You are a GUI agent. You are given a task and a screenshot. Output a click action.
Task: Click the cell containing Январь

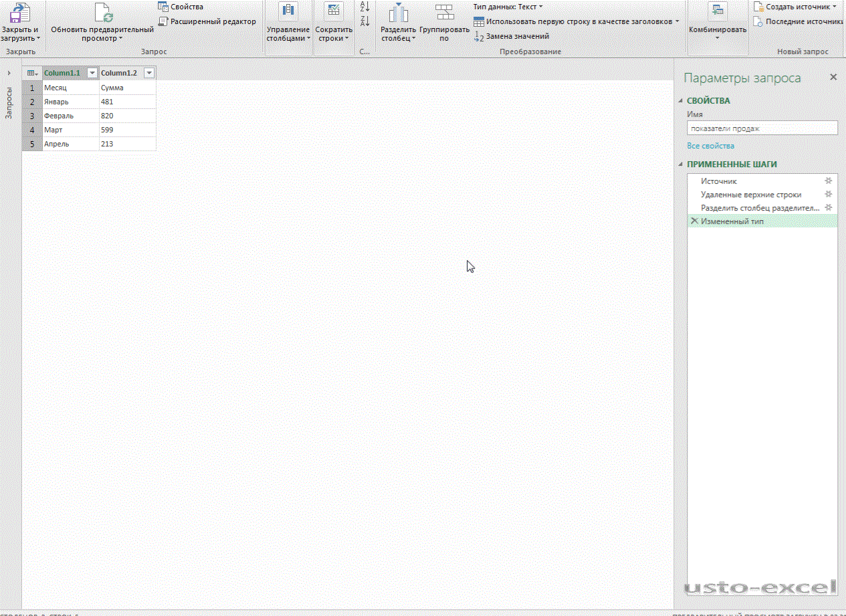pos(70,102)
